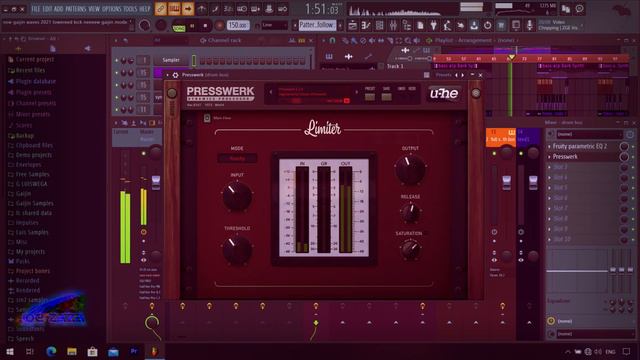Open My projects folder in browser
The width and height of the screenshot is (640, 360).
tap(31, 251)
